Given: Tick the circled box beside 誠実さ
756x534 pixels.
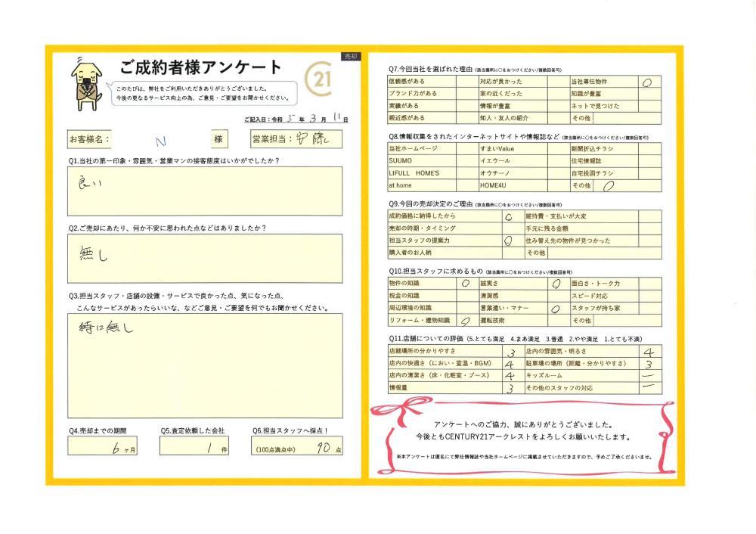Looking at the screenshot, I should click(x=559, y=284).
